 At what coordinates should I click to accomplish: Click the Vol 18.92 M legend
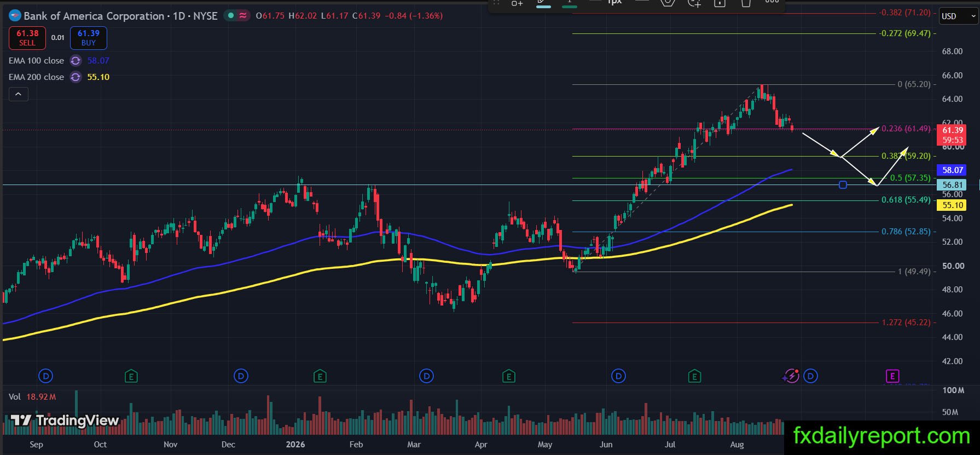tap(32, 397)
